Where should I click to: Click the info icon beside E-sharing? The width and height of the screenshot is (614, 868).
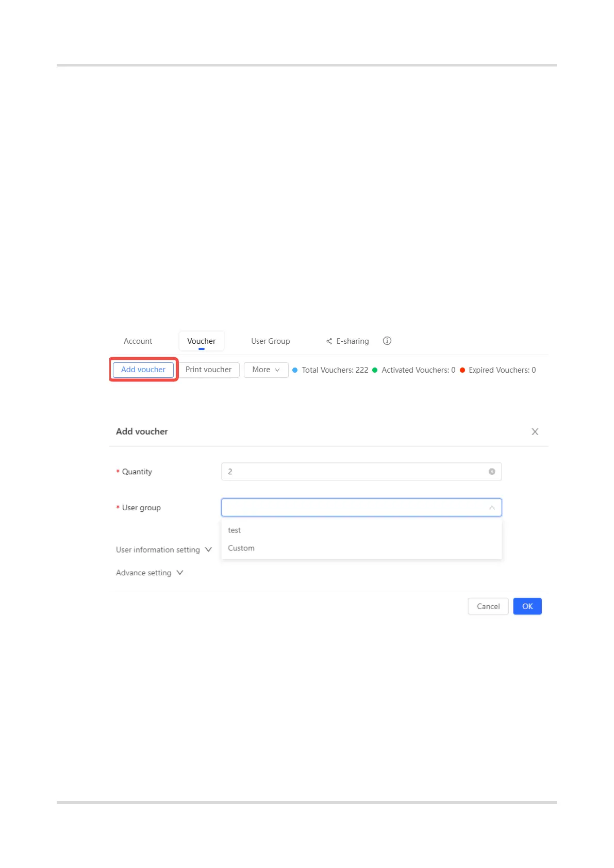tap(387, 341)
